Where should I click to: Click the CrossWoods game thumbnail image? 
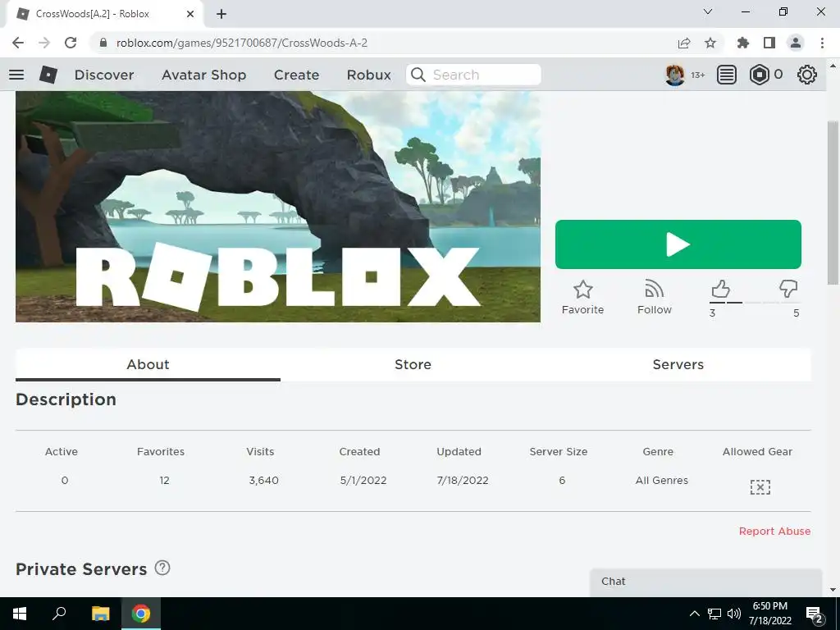pyautogui.click(x=278, y=206)
